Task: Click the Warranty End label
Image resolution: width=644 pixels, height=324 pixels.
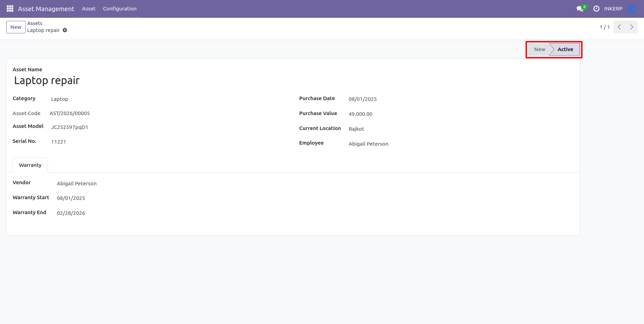Action: click(x=30, y=212)
